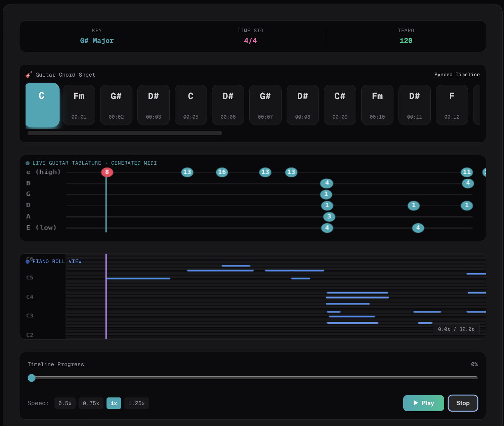Viewport: 504px width, 426px height.
Task: Select the D# chord at 00:06
Action: [x=228, y=105]
